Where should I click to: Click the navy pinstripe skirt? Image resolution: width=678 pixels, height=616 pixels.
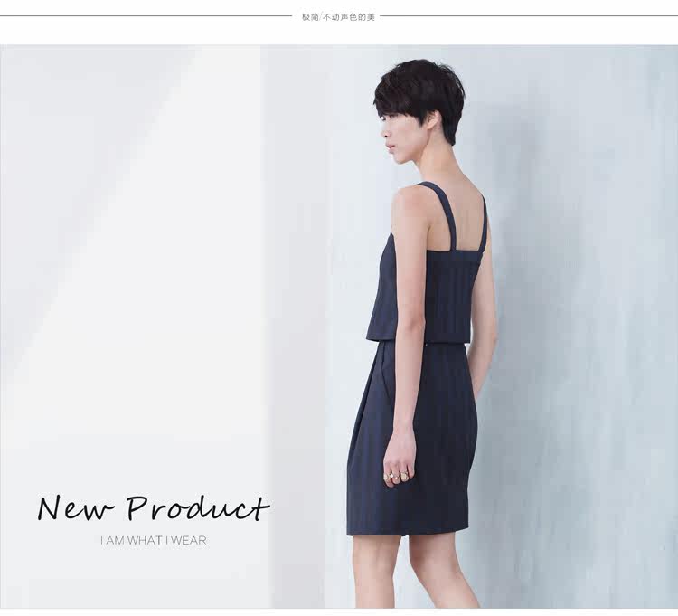tap(413, 437)
